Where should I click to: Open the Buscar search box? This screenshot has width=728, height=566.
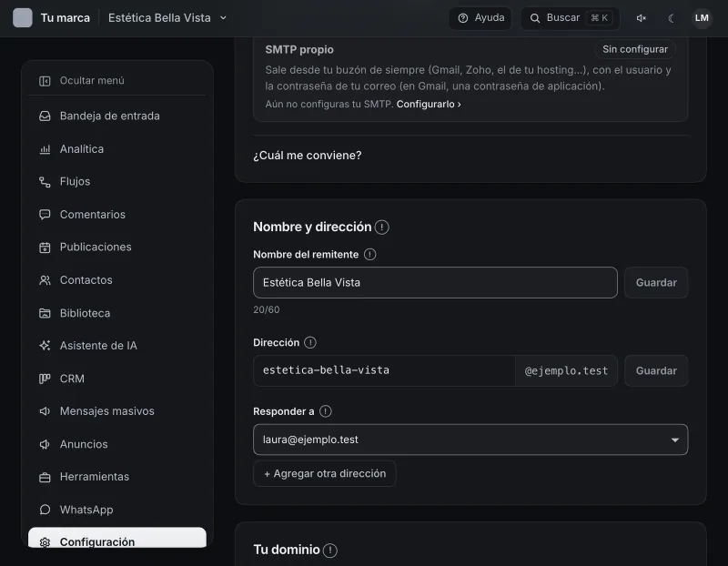pos(571,18)
